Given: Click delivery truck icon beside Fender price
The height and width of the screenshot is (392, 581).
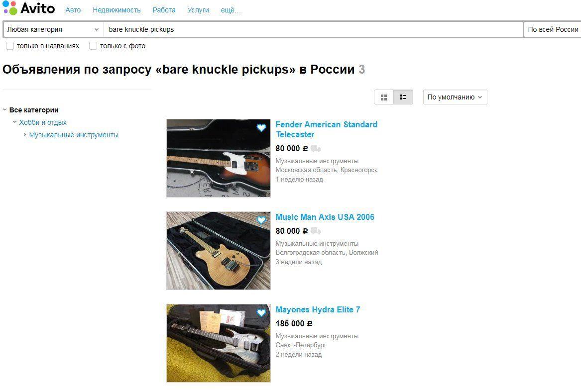Looking at the screenshot, I should [316, 148].
